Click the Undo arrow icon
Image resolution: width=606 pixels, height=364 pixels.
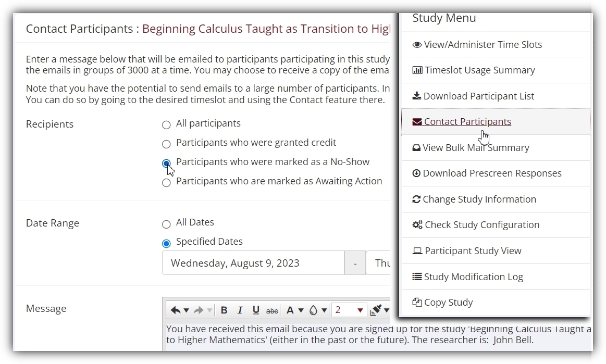pos(176,310)
